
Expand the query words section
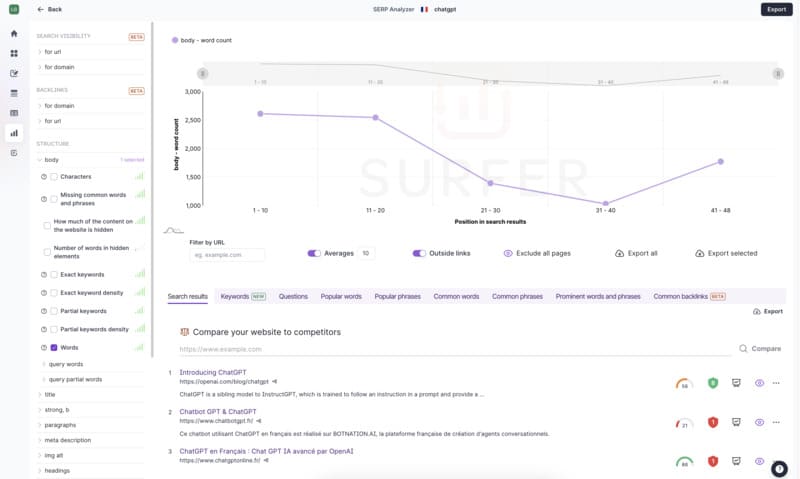(x=65, y=364)
